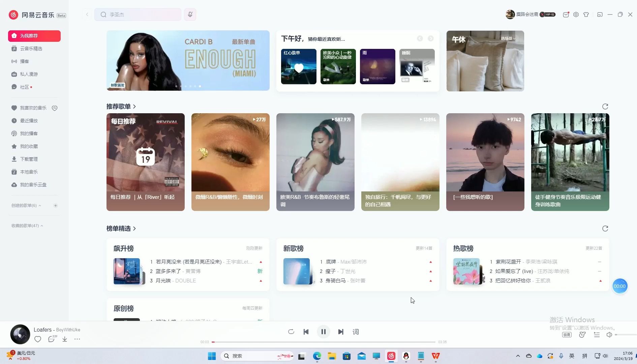The image size is (637, 364).
Task: Open the settings gear icon in header
Action: coord(576,14)
